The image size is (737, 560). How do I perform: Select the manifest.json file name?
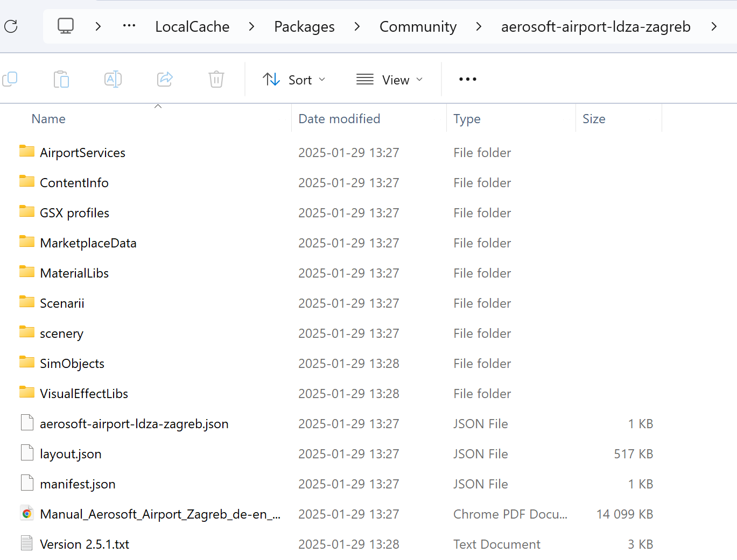tap(78, 484)
